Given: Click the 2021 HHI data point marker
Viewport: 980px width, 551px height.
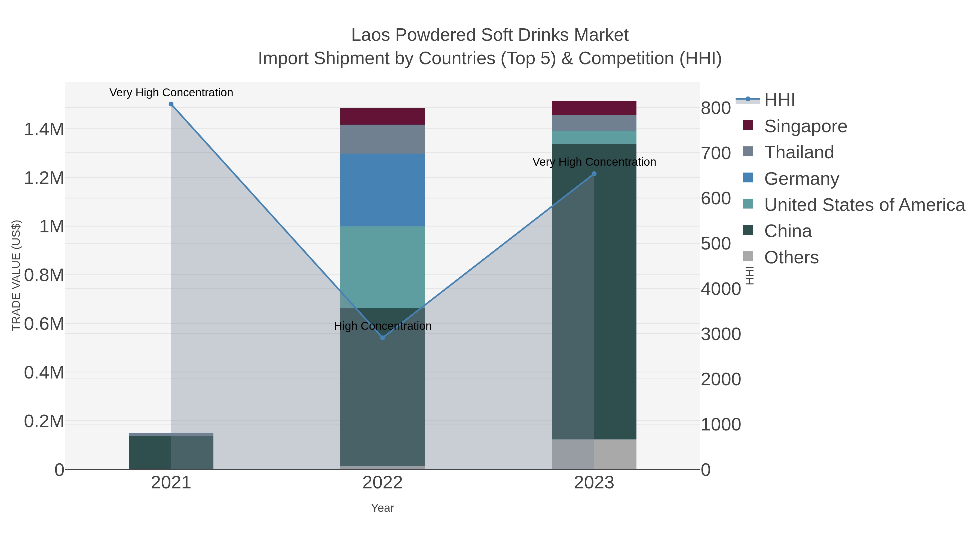Looking at the screenshot, I should coord(171,104).
